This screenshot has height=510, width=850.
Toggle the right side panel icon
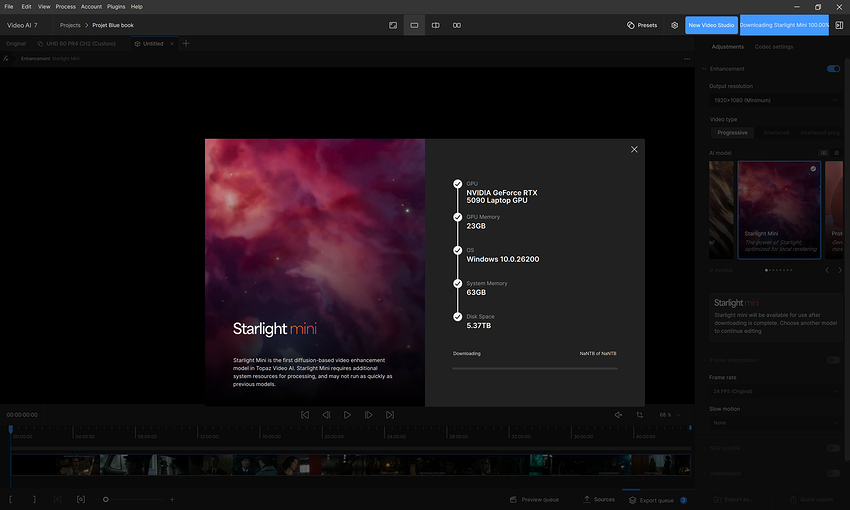click(x=839, y=25)
